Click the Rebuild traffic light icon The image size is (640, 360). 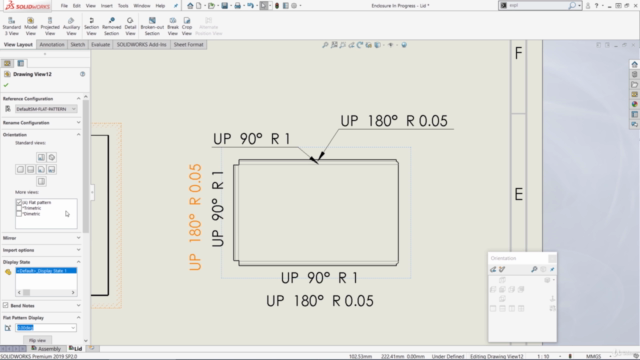point(277,6)
